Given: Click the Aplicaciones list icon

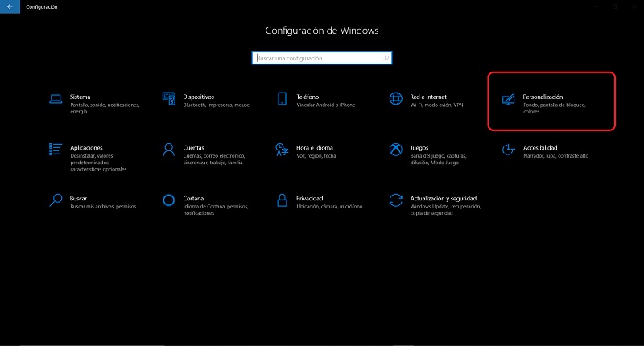Looking at the screenshot, I should [x=56, y=149].
